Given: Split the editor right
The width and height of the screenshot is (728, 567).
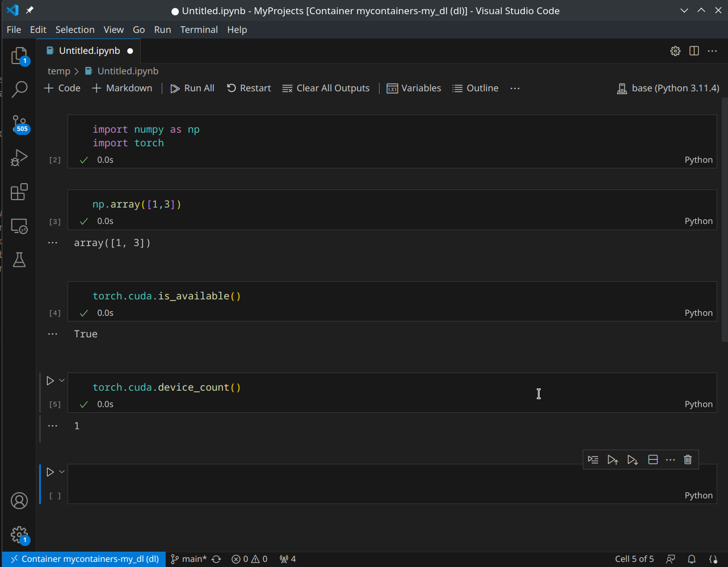Looking at the screenshot, I should pyautogui.click(x=694, y=51).
